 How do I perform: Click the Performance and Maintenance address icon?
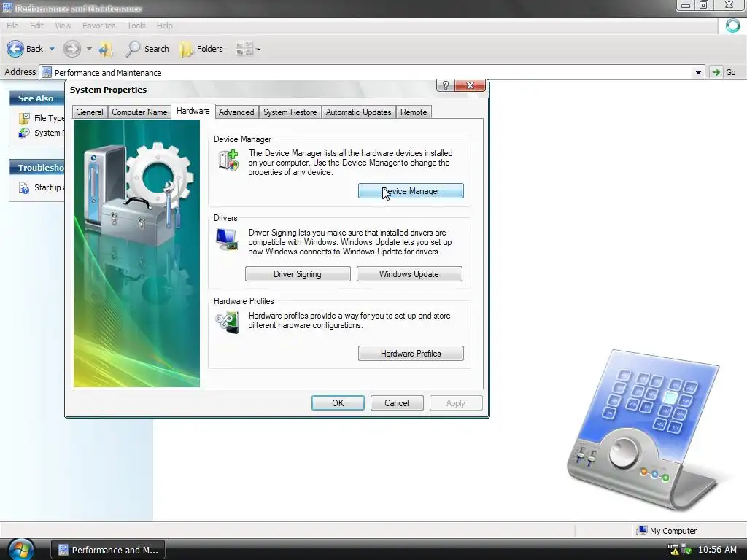pyautogui.click(x=47, y=72)
